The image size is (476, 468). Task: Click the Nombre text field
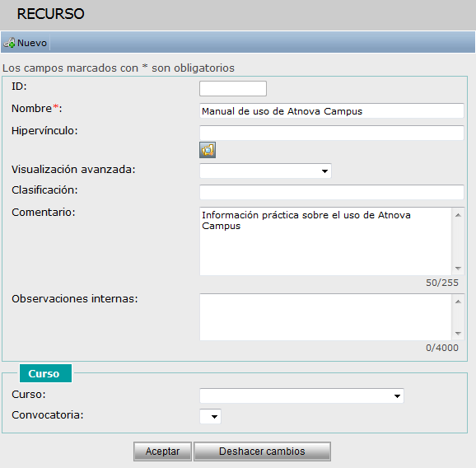[x=332, y=111]
